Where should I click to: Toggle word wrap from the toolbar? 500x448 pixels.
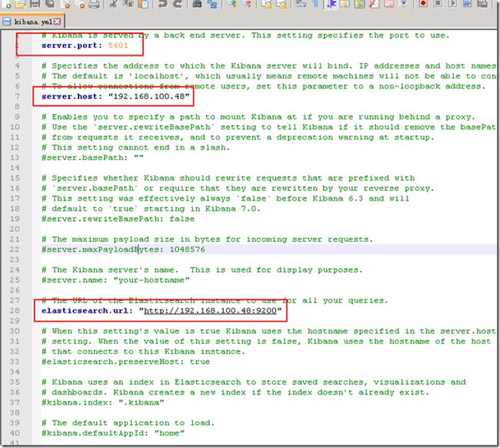click(301, 4)
